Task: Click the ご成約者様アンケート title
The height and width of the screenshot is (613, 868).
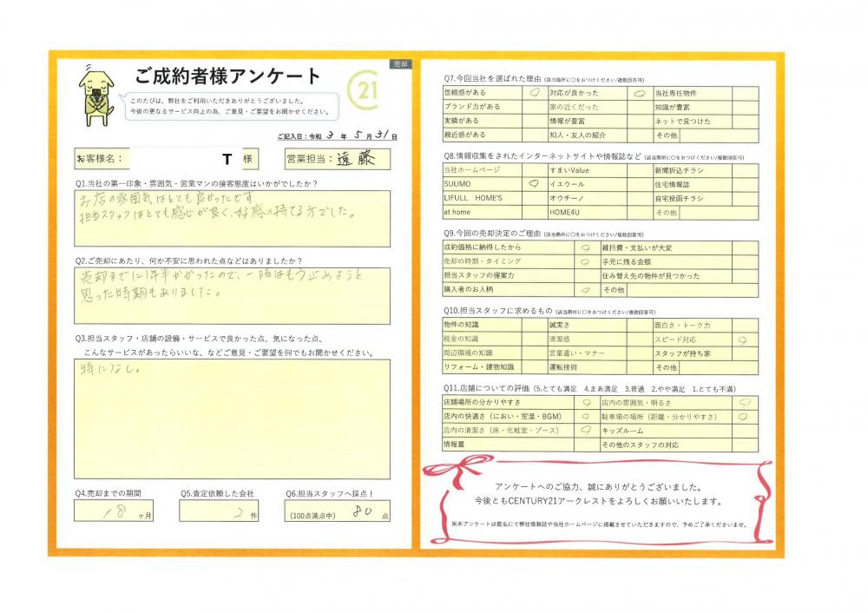Action: (228, 76)
